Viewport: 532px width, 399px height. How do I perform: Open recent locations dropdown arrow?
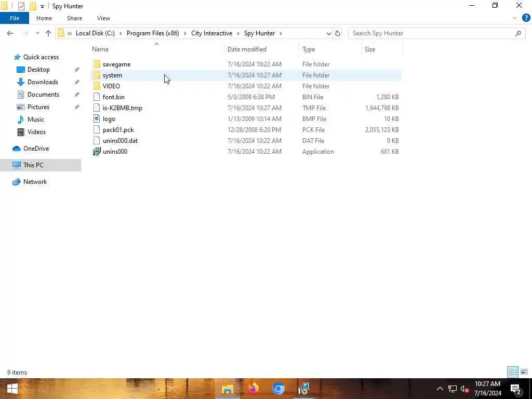[37, 33]
